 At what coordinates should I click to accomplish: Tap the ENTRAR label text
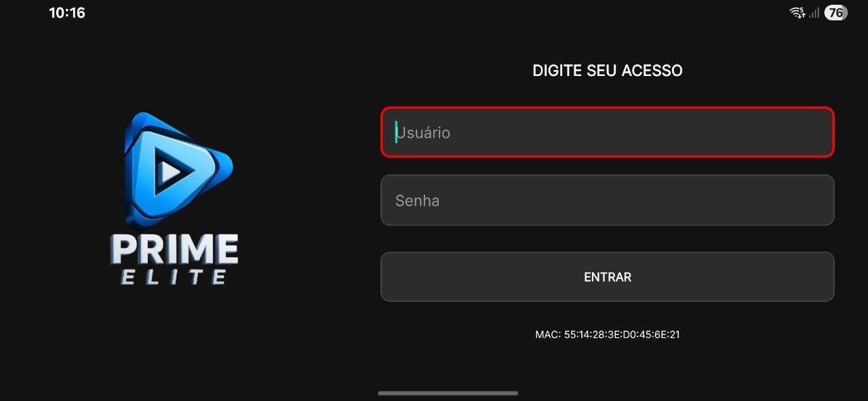(x=607, y=277)
